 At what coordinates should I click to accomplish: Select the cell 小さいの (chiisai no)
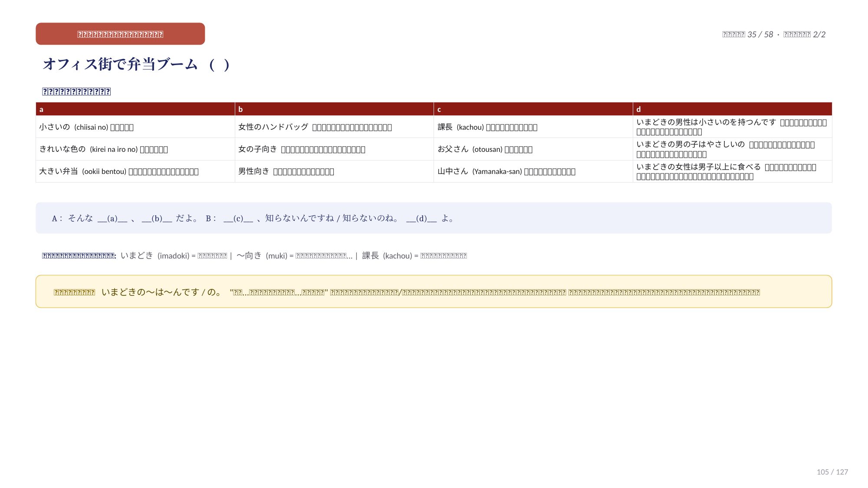click(x=135, y=127)
